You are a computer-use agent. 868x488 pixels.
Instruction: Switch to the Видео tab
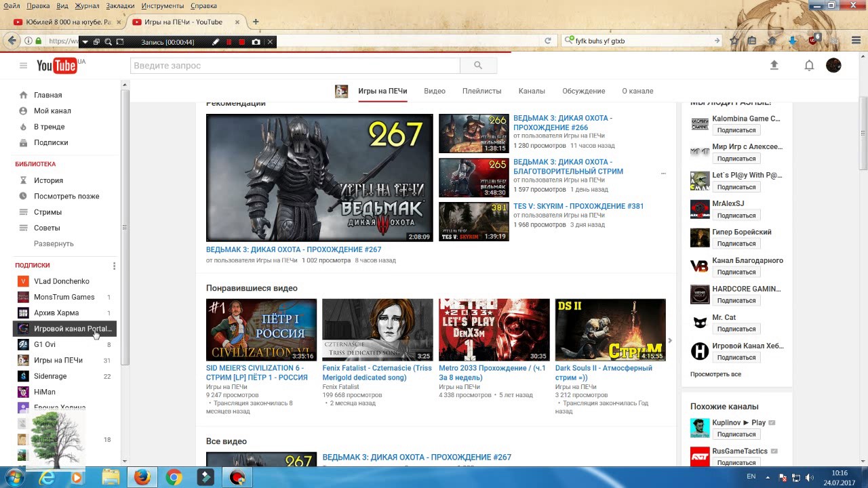coord(435,91)
